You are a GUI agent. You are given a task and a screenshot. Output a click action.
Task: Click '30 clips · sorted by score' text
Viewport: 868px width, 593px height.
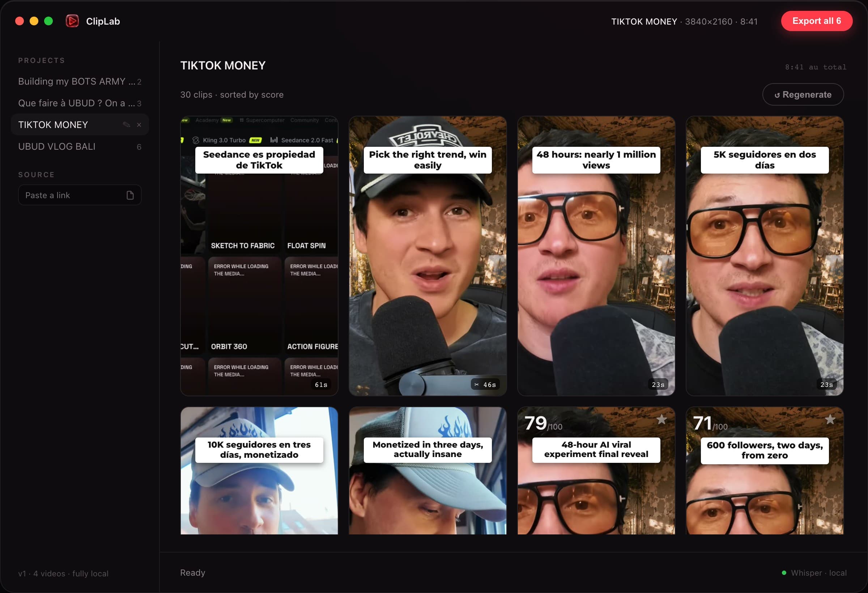(x=232, y=95)
